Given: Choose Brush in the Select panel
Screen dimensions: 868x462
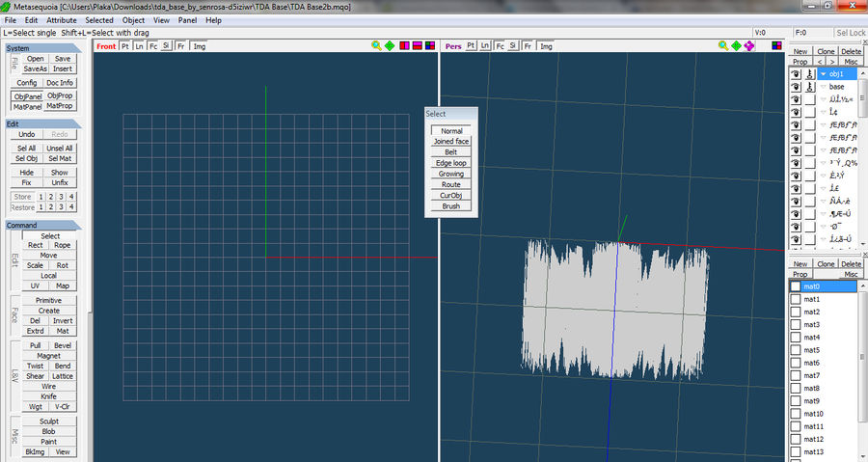Looking at the screenshot, I should pos(451,205).
